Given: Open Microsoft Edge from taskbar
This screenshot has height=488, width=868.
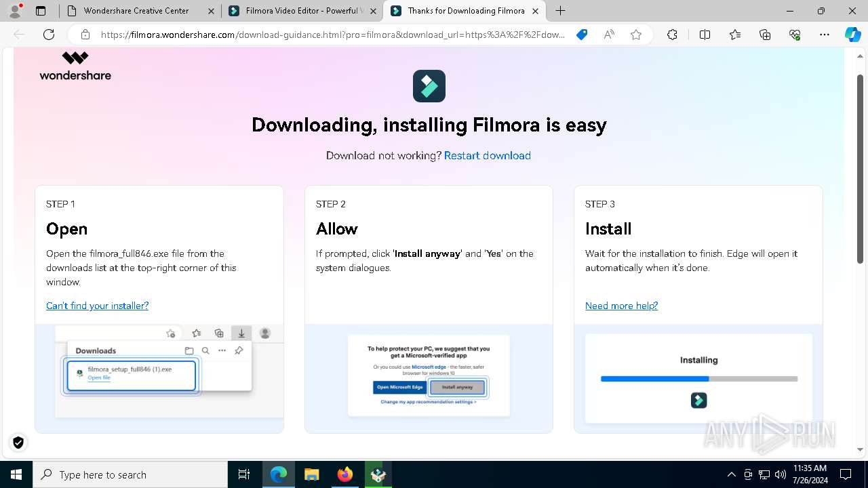Looking at the screenshot, I should [279, 474].
